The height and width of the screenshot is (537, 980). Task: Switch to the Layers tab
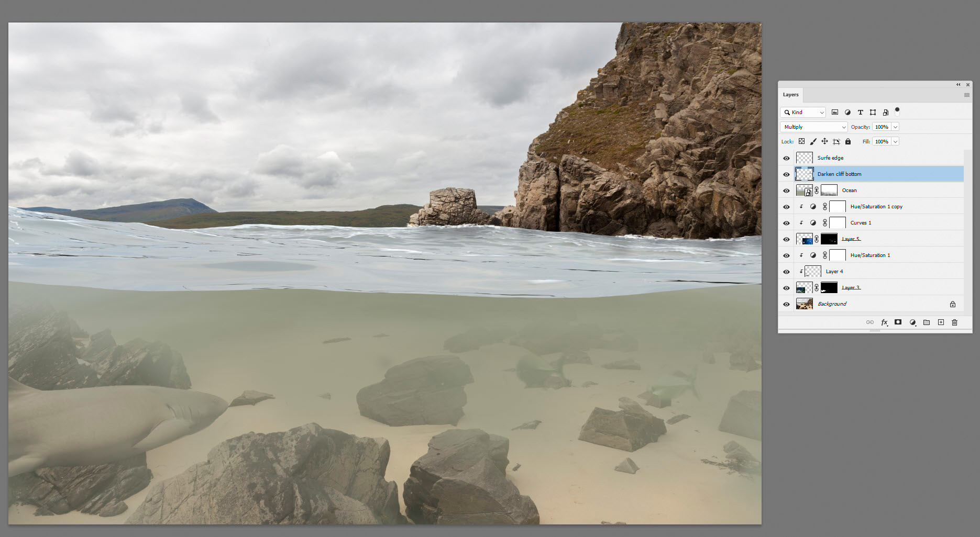pyautogui.click(x=791, y=95)
